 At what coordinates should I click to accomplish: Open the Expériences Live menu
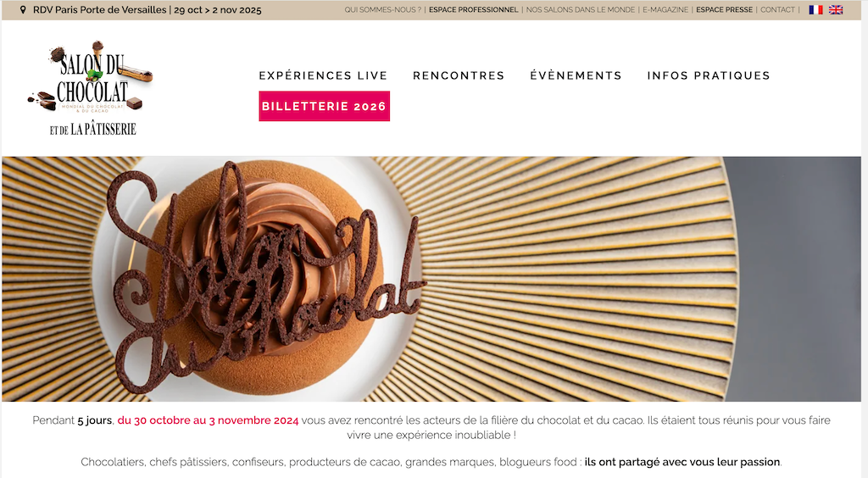pos(323,75)
